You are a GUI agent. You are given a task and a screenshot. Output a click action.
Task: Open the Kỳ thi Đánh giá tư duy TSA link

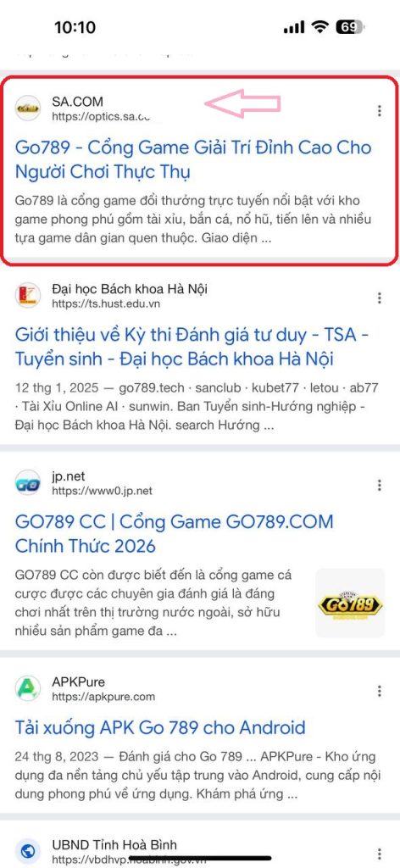[x=192, y=347]
